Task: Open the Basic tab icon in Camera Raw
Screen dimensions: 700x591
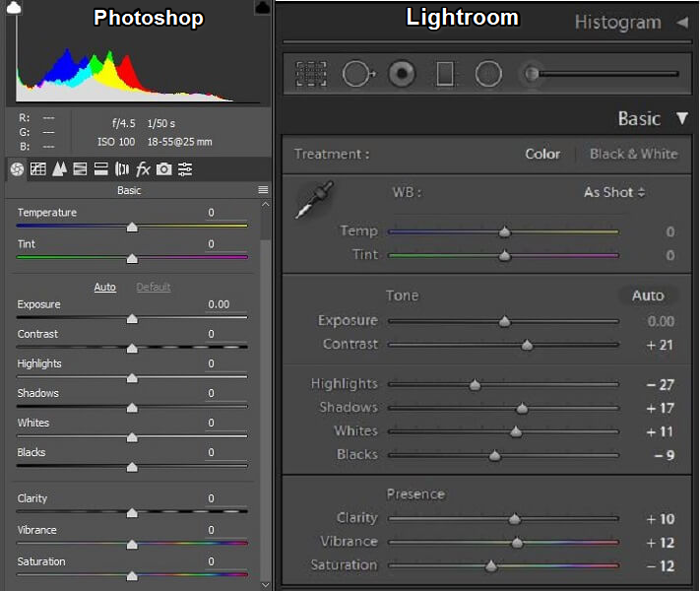Action: pos(17,168)
